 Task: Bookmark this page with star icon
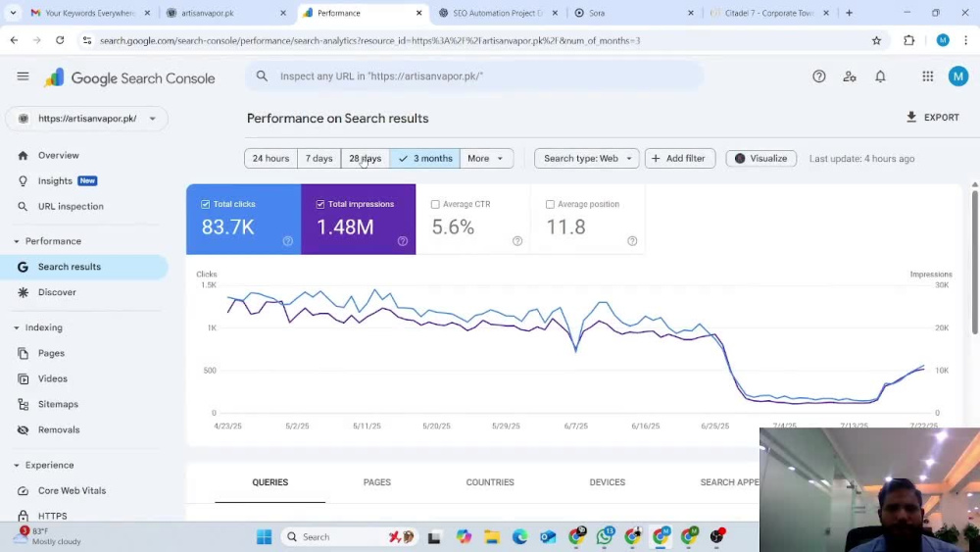coord(876,40)
